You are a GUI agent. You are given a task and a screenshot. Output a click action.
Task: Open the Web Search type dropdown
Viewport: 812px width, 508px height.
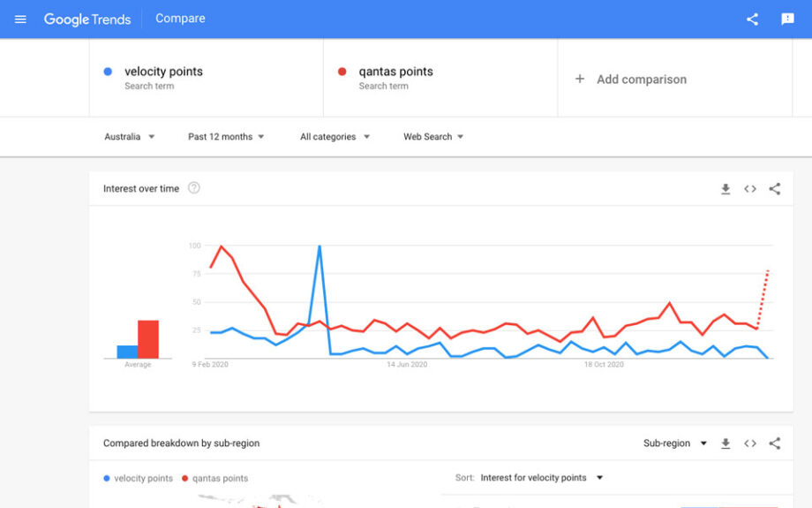pos(433,137)
